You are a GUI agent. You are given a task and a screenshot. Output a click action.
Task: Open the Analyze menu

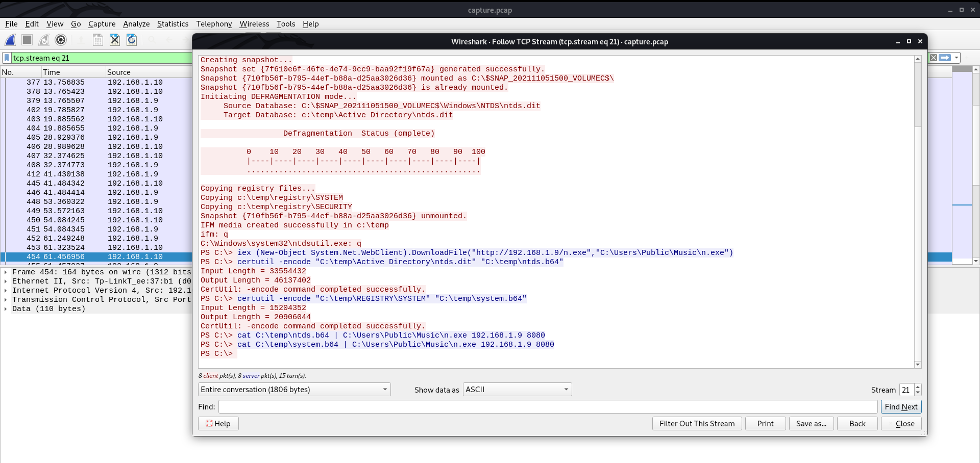(136, 23)
